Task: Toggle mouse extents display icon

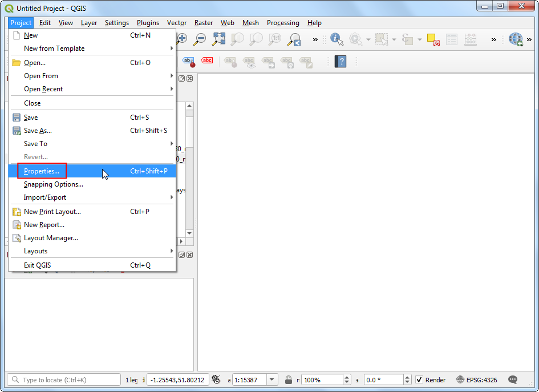Action: tap(216, 379)
